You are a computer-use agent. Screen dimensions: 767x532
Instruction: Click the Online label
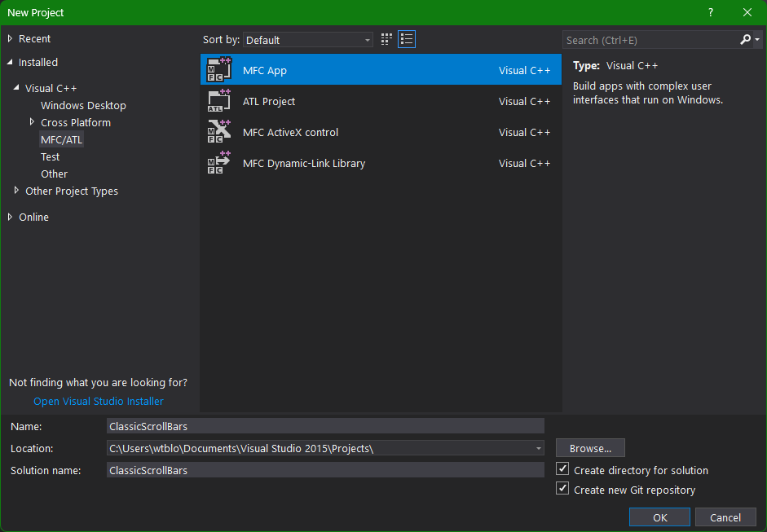tap(33, 217)
